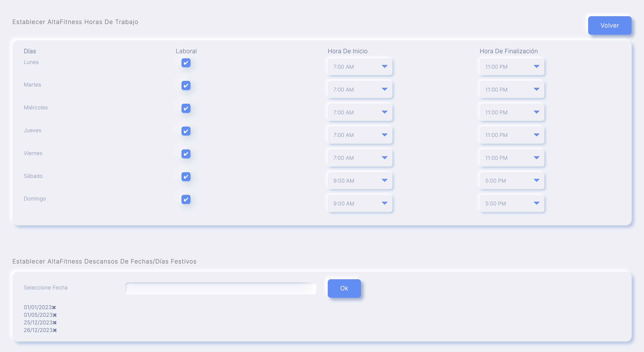Remove holiday date 01/01/2023

tap(54, 307)
